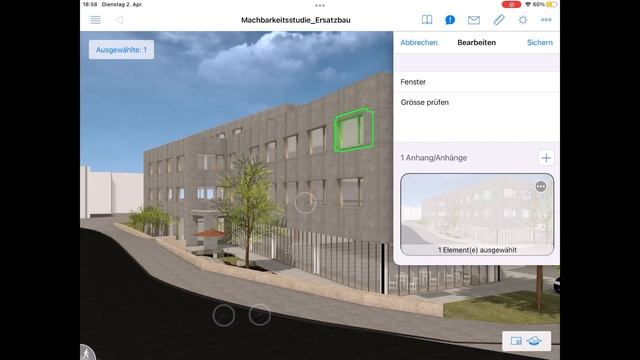Tap the mail envelope icon
The image size is (640, 360).
point(474,20)
